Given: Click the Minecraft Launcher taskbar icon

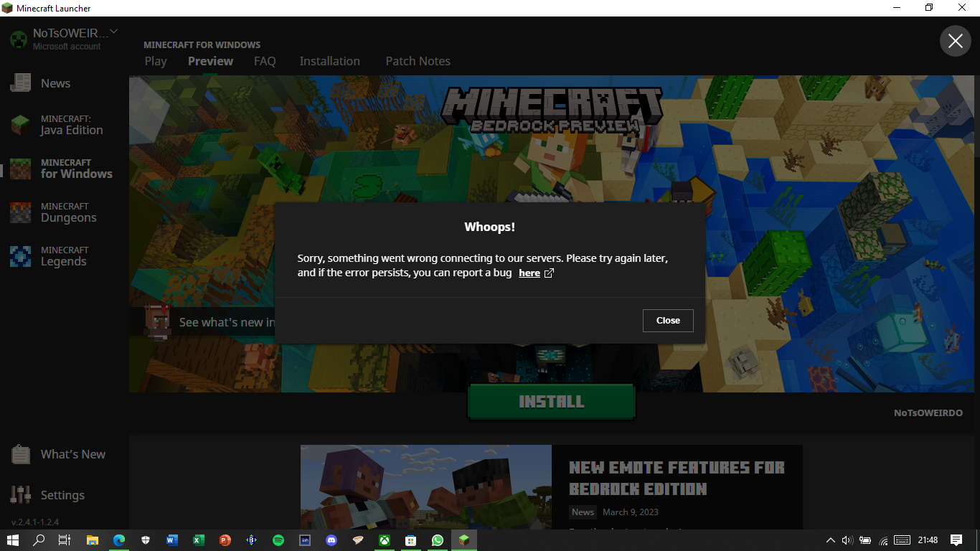Looking at the screenshot, I should point(464,540).
